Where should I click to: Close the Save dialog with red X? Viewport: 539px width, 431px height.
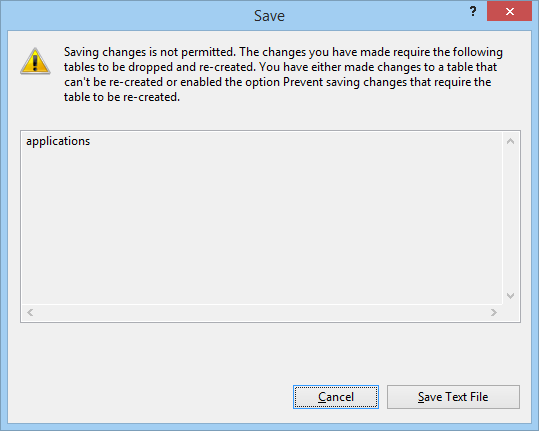click(x=509, y=12)
